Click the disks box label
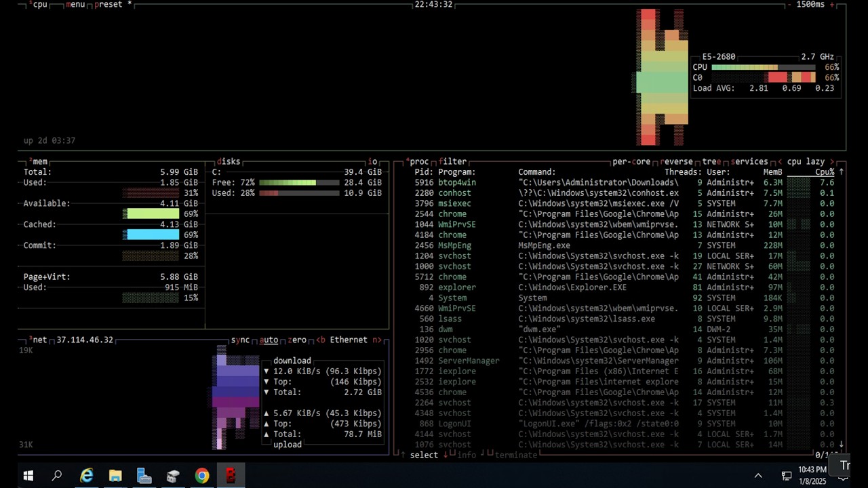The image size is (868, 488). click(x=229, y=162)
